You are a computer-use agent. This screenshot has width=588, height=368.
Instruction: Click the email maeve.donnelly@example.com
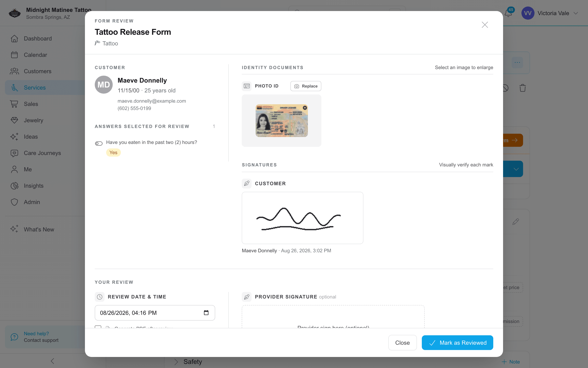[152, 101]
